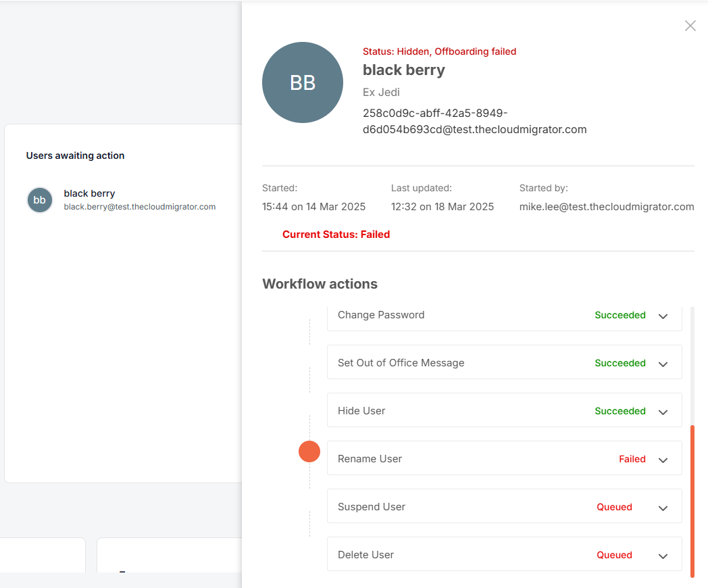
Task: Expand the Change Password action
Action: click(x=663, y=316)
